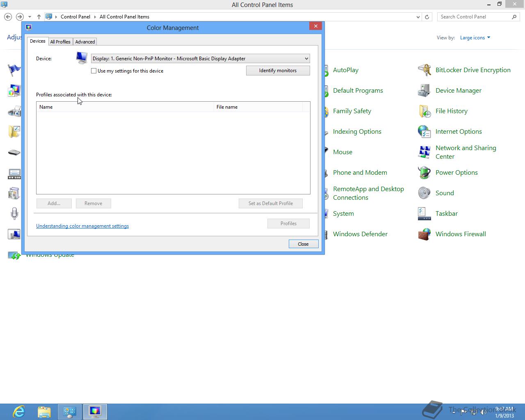The image size is (525, 420).
Task: Open Programs and Features icon
Action: [x=14, y=193]
